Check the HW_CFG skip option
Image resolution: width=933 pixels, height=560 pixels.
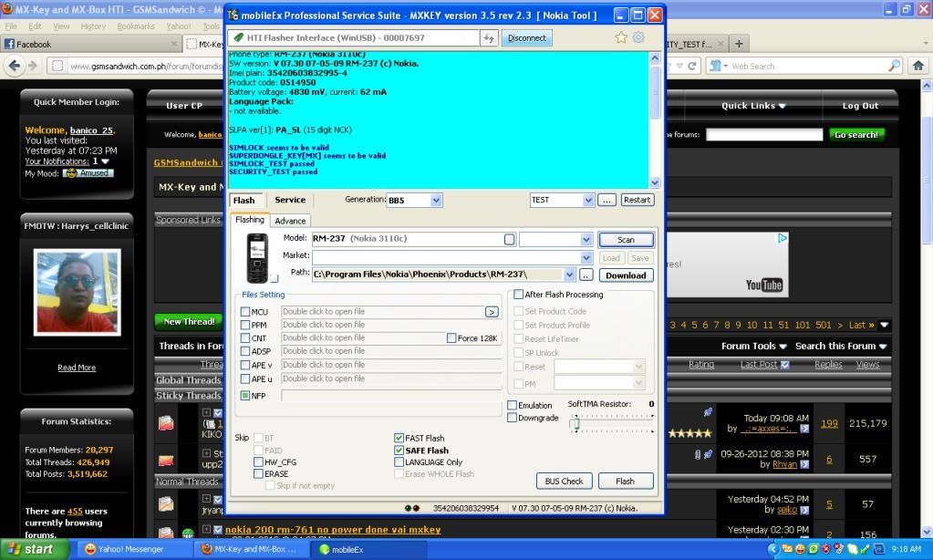(x=258, y=461)
